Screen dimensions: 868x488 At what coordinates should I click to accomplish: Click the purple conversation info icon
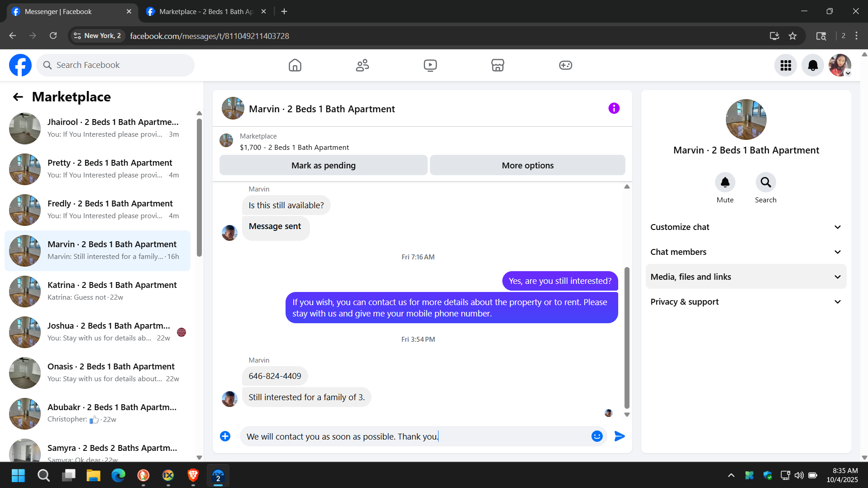coord(614,108)
